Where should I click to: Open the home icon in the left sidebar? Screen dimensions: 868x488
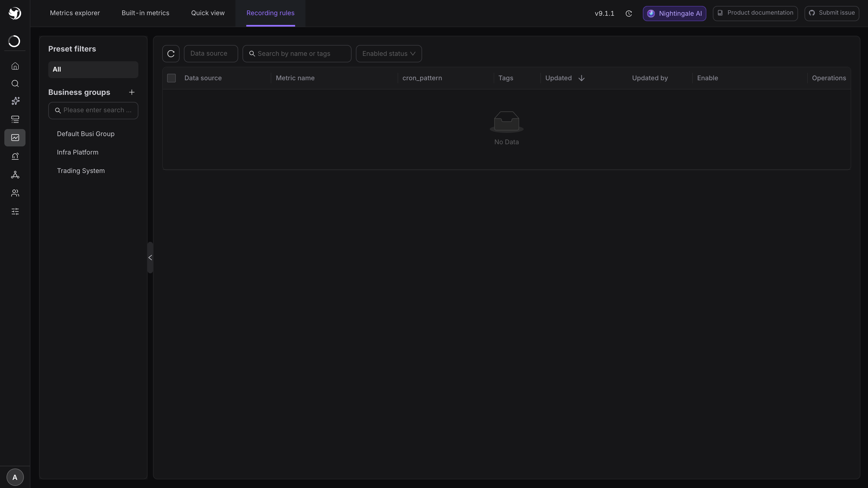15,66
